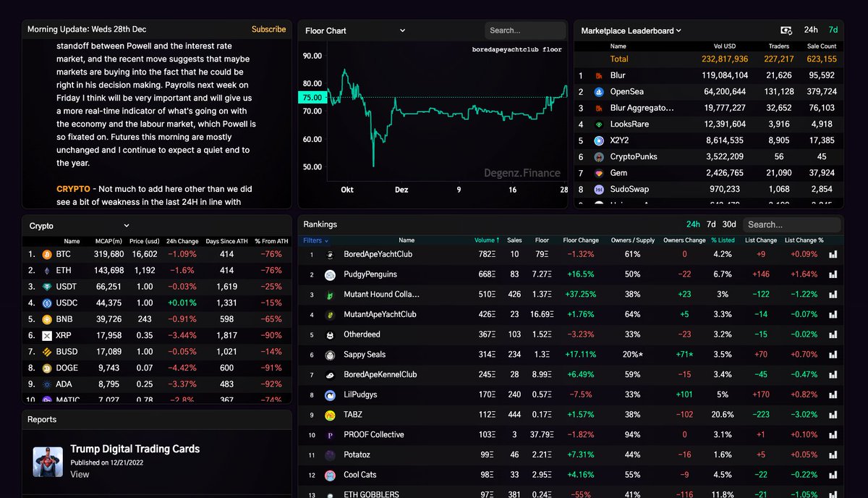Viewport: 868px width, 498px height.
Task: Open chart icon for BoredApeYachtClub row
Action: coord(833,254)
